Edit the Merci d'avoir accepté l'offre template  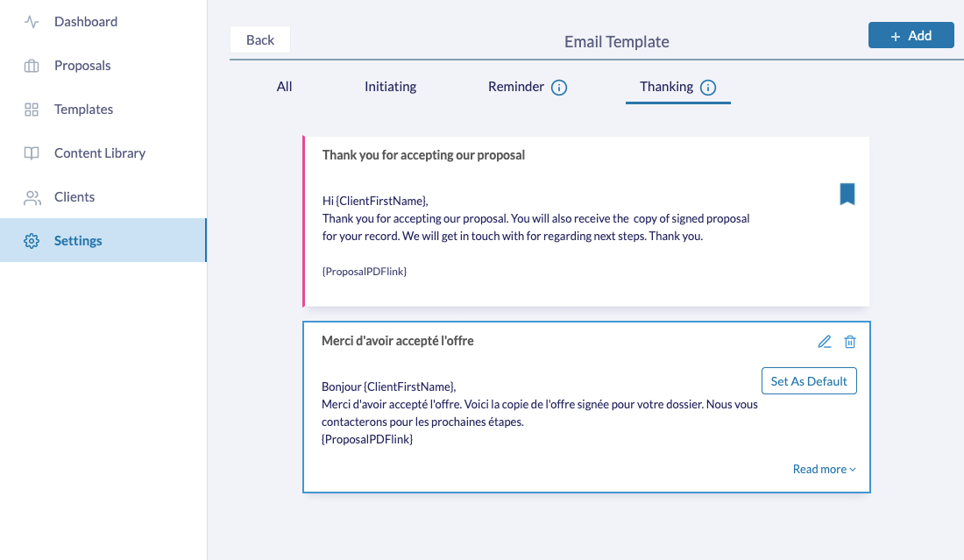(x=825, y=342)
